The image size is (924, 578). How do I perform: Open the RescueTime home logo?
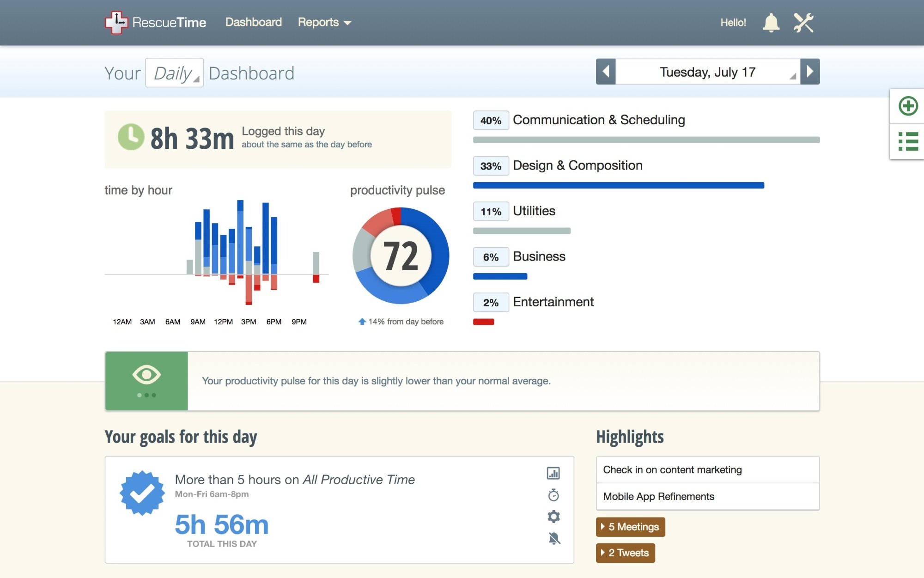coord(155,22)
